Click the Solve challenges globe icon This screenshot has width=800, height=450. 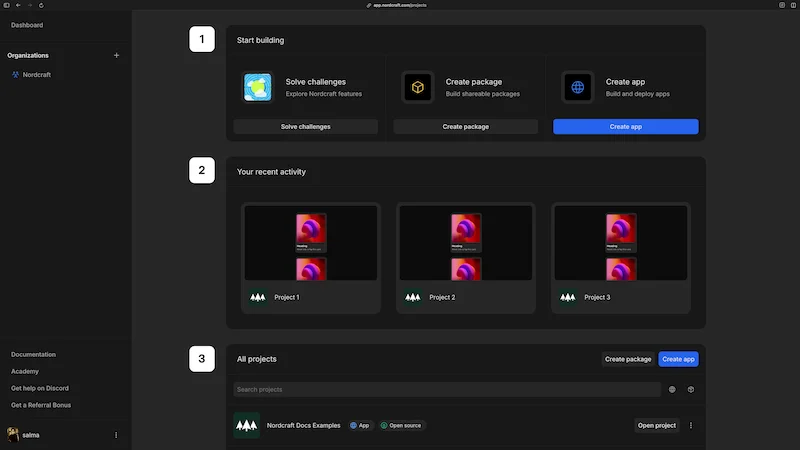tap(257, 87)
